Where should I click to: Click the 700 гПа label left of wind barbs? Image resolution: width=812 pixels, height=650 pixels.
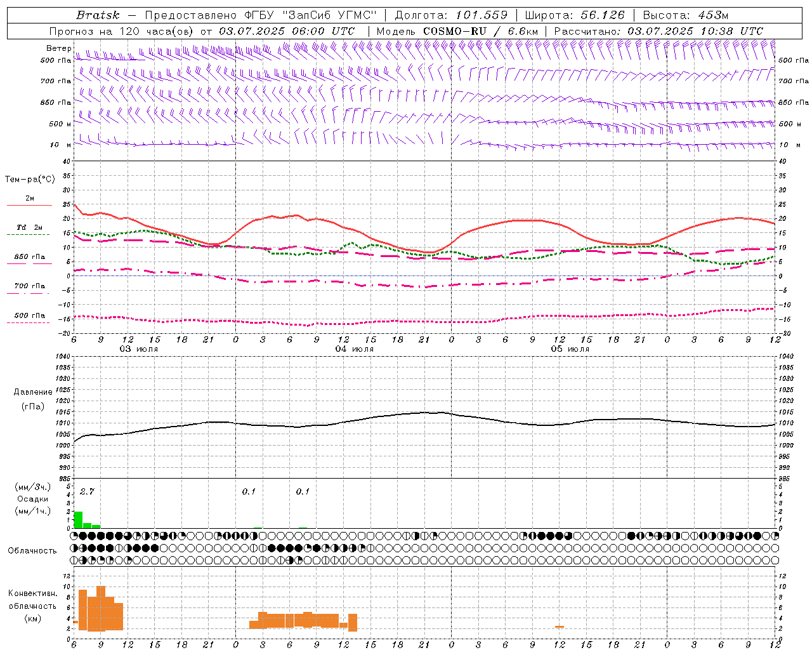(x=56, y=81)
